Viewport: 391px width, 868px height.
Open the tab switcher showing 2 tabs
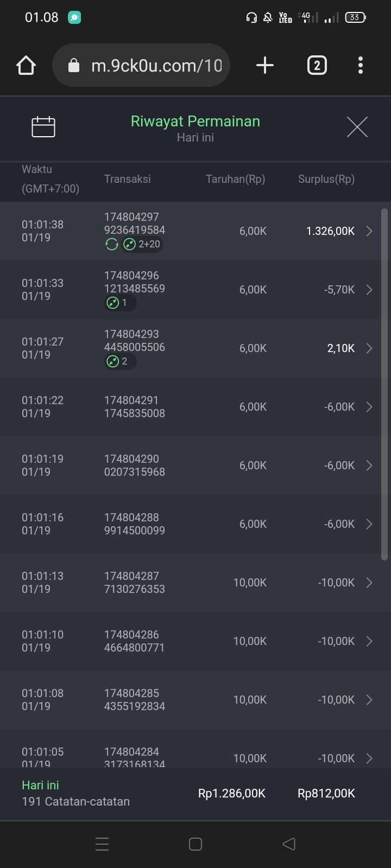[x=317, y=66]
